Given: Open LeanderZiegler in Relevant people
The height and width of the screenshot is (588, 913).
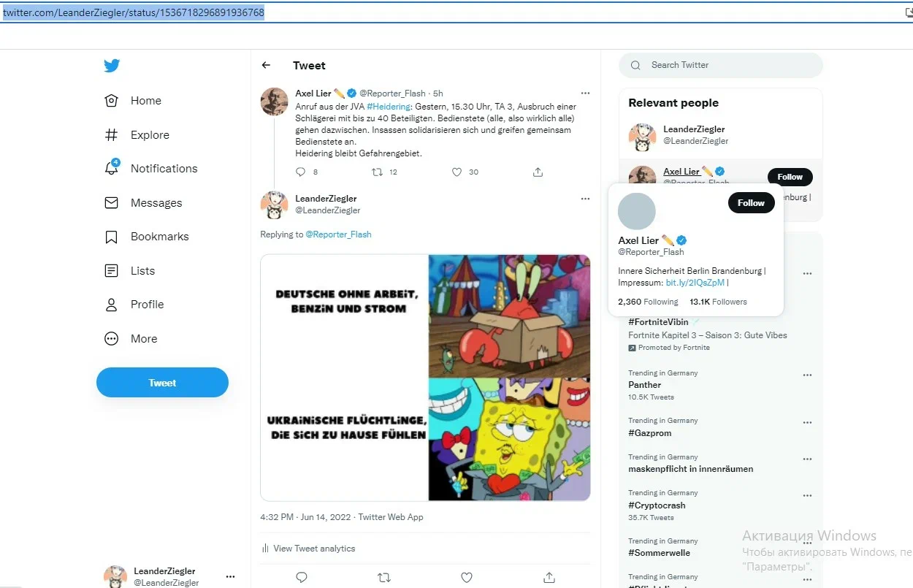Looking at the screenshot, I should pyautogui.click(x=694, y=129).
